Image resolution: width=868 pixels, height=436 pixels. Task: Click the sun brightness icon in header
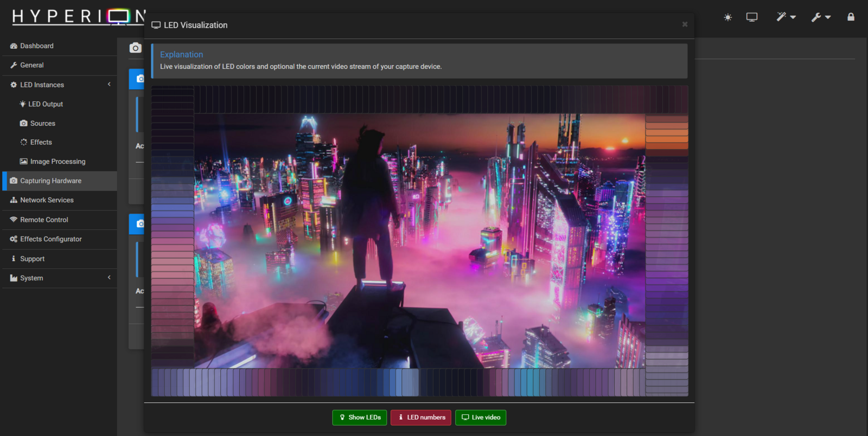727,17
